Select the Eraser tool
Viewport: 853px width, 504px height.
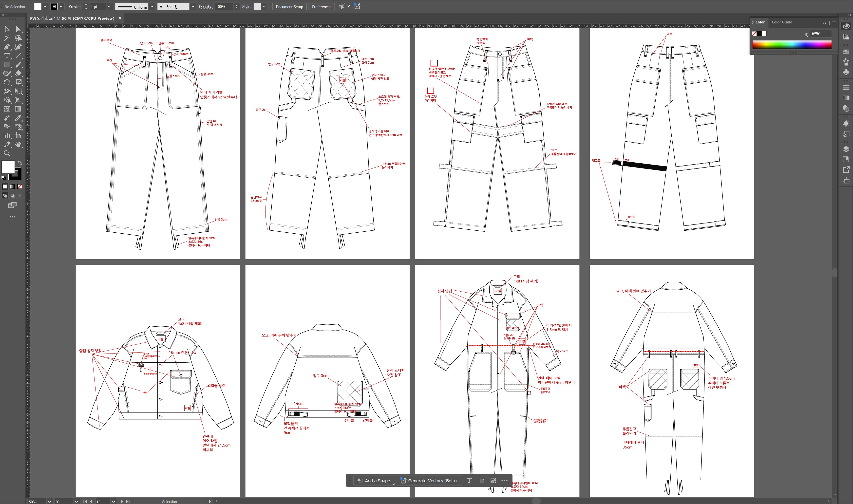(18, 73)
